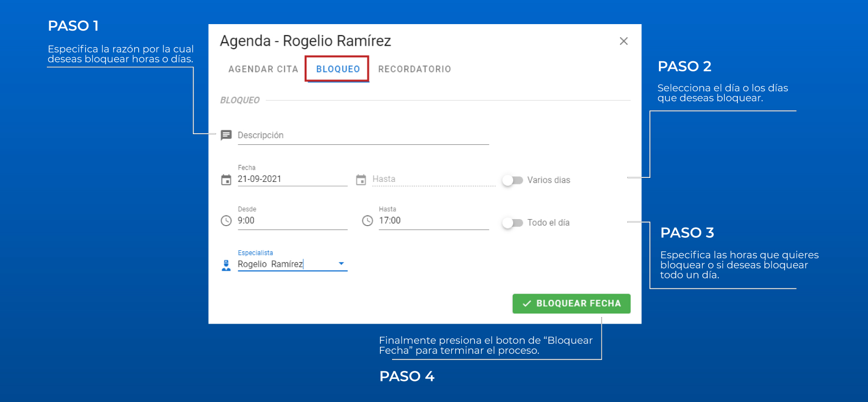Click the Especialista person icon

click(x=226, y=265)
